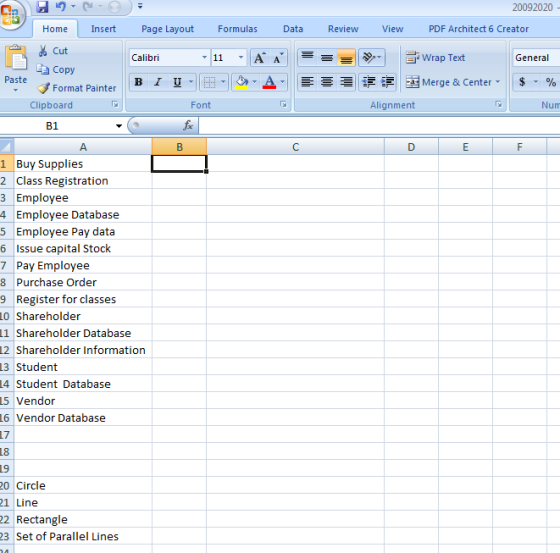
Task: Toggle Bold formatting
Action: coord(139,82)
